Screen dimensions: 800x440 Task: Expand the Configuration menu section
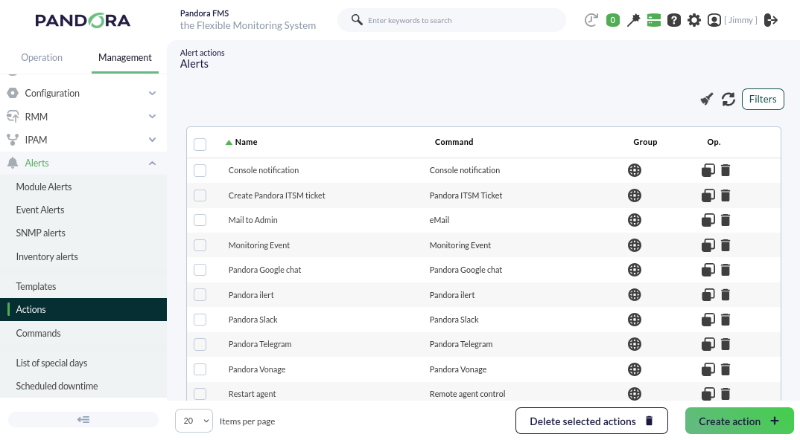tap(83, 93)
